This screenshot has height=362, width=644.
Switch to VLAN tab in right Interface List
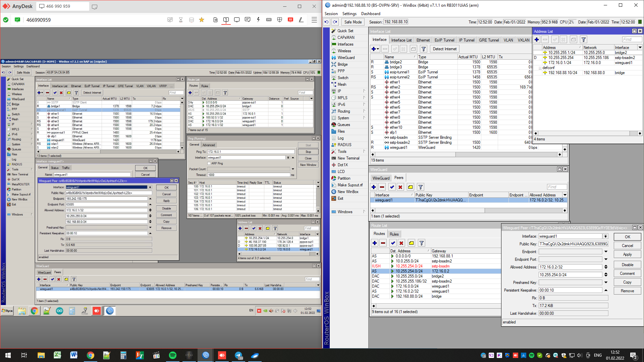[508, 40]
